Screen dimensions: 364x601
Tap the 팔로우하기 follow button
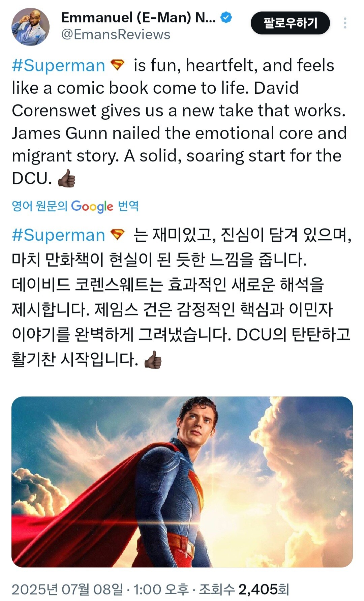pos(290,23)
